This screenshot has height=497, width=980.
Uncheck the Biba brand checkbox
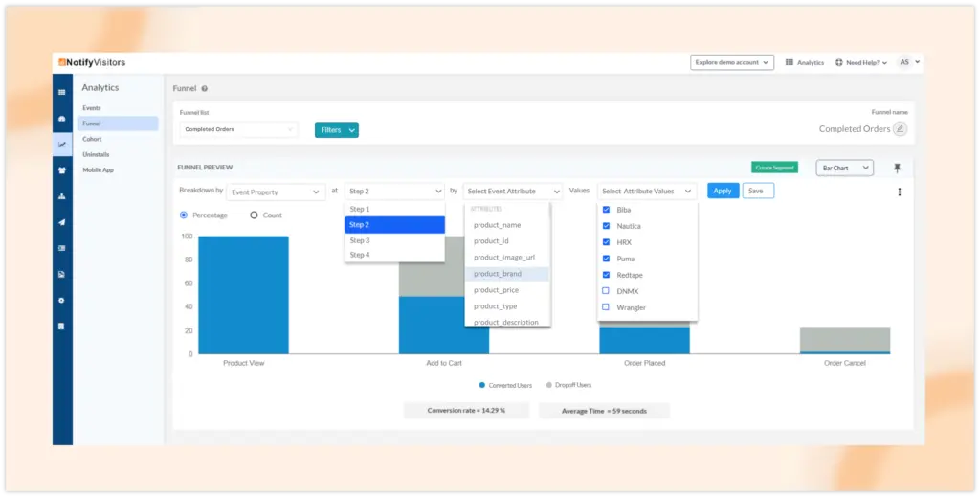605,210
